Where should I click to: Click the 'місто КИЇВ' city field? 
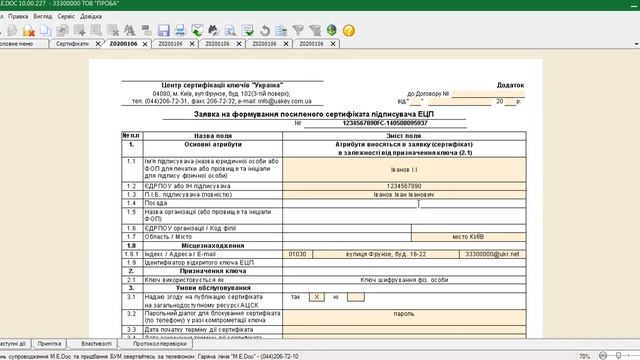click(x=469, y=237)
